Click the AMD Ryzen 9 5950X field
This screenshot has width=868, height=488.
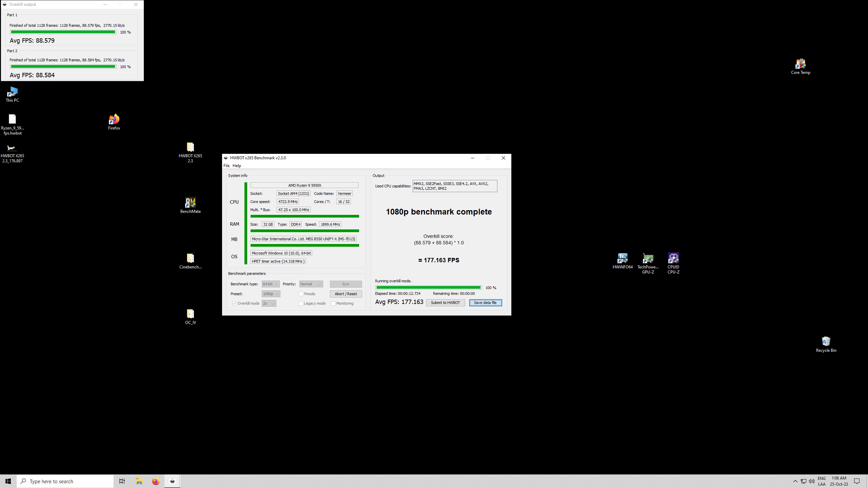click(304, 185)
